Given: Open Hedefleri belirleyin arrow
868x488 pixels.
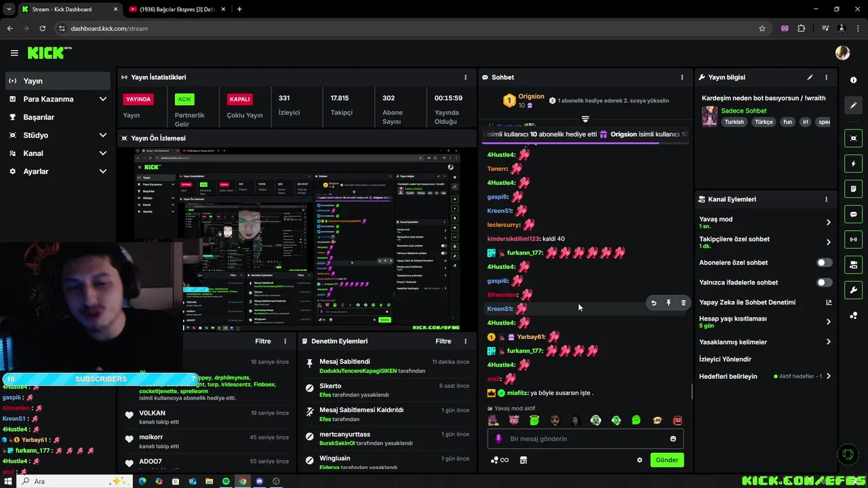Looking at the screenshot, I should click(828, 376).
